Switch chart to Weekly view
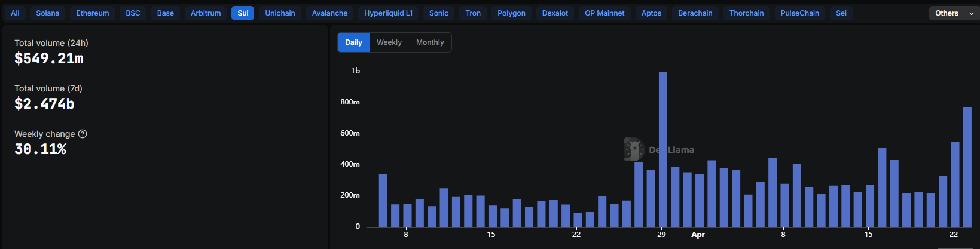 point(389,42)
